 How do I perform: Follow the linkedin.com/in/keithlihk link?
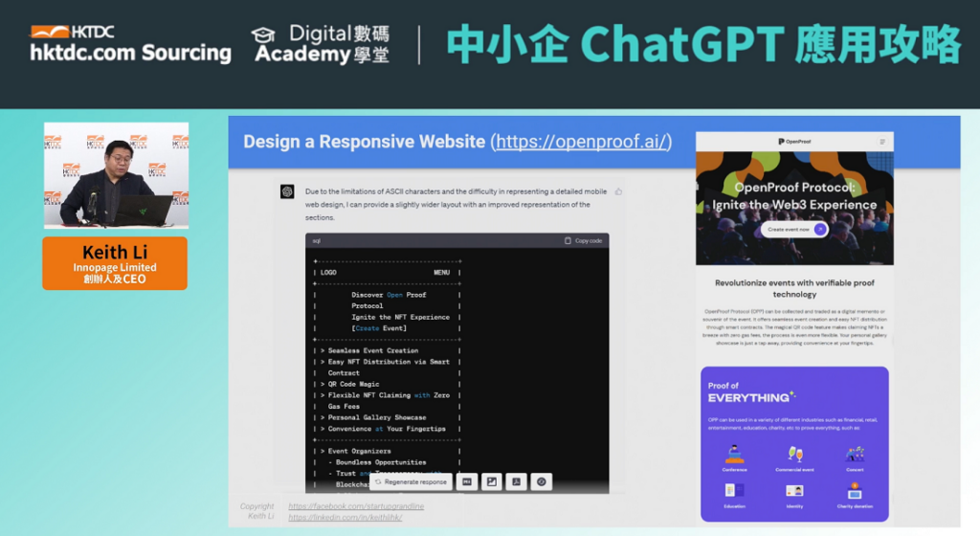point(345,518)
